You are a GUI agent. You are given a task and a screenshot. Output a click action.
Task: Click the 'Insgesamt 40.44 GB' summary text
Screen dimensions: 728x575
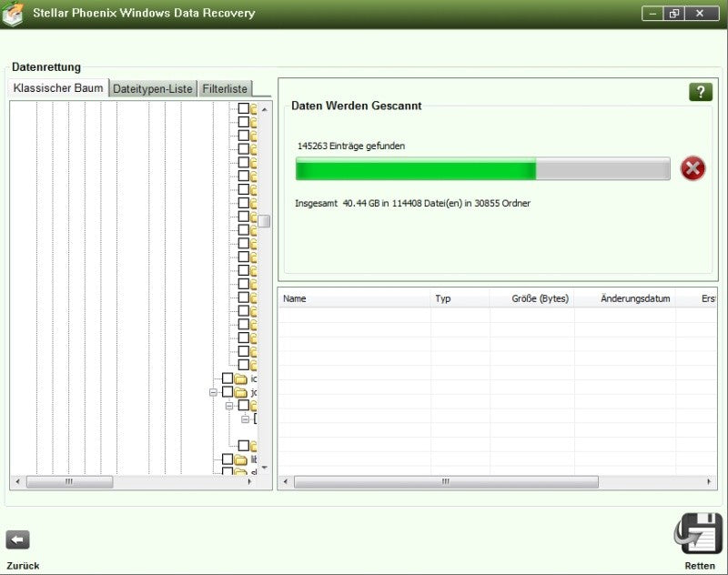413,203
